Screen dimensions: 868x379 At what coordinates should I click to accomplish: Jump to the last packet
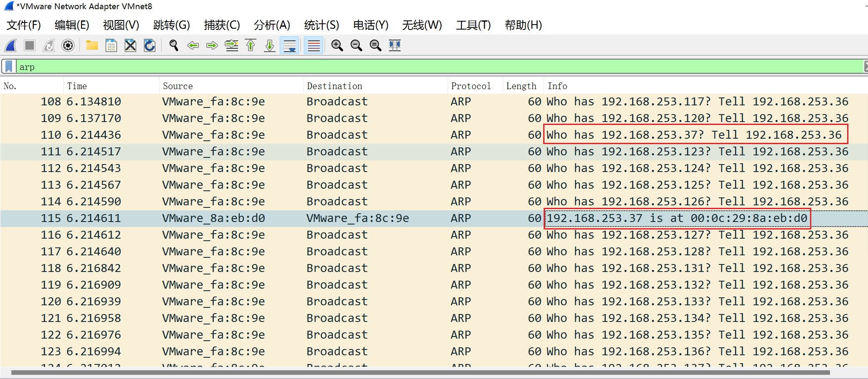click(x=270, y=45)
